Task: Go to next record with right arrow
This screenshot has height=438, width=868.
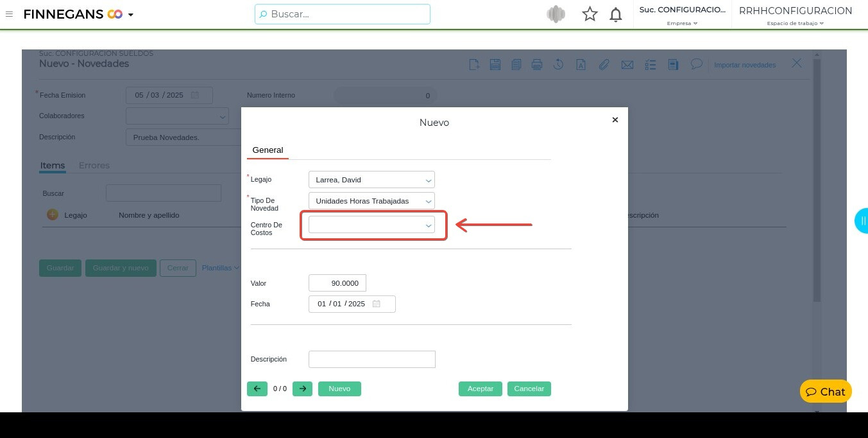Action: (x=302, y=389)
